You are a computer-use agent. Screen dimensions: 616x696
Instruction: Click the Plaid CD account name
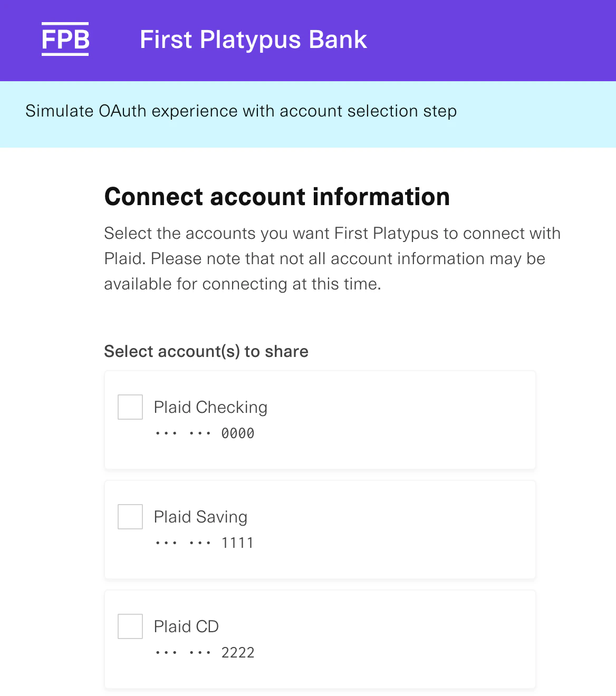tap(186, 626)
